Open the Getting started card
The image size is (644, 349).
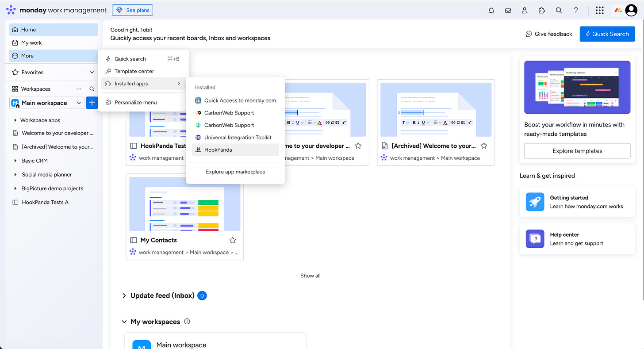577,202
